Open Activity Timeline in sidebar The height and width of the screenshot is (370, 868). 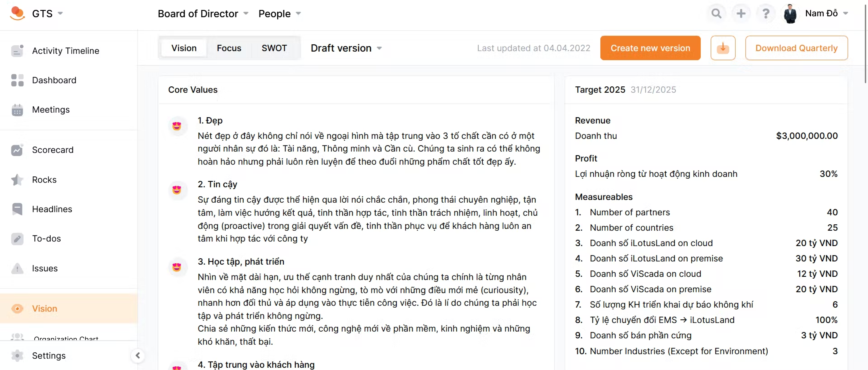coord(65,51)
